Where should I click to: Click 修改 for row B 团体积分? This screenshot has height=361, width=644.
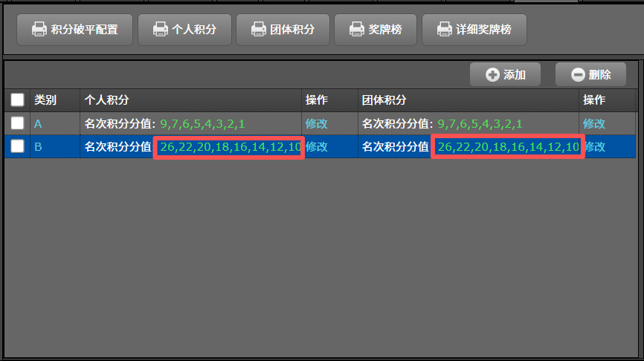click(x=595, y=146)
